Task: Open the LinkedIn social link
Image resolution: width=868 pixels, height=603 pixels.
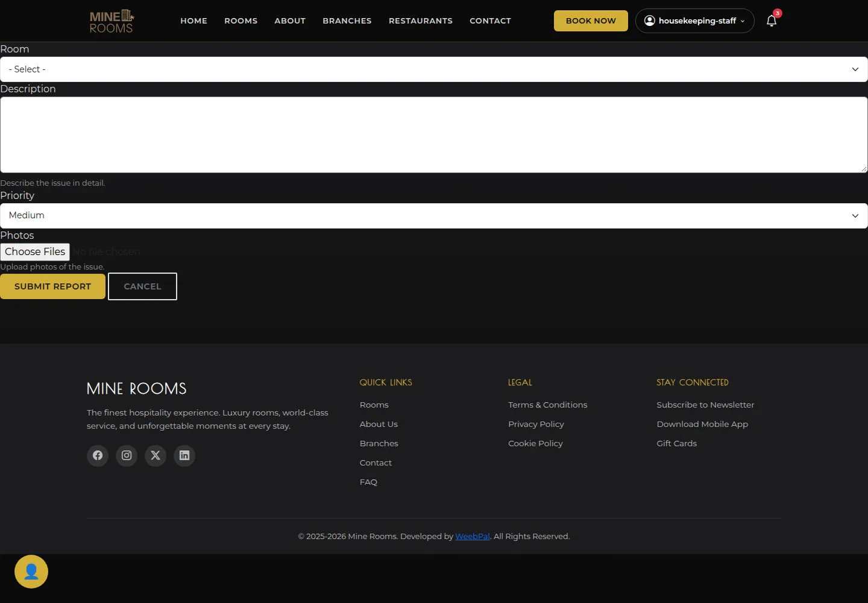Action: point(184,455)
